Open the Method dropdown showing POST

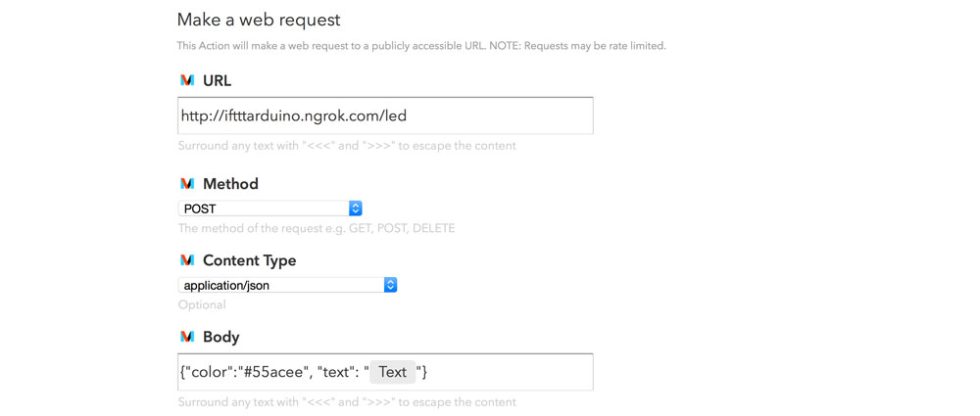(x=270, y=208)
